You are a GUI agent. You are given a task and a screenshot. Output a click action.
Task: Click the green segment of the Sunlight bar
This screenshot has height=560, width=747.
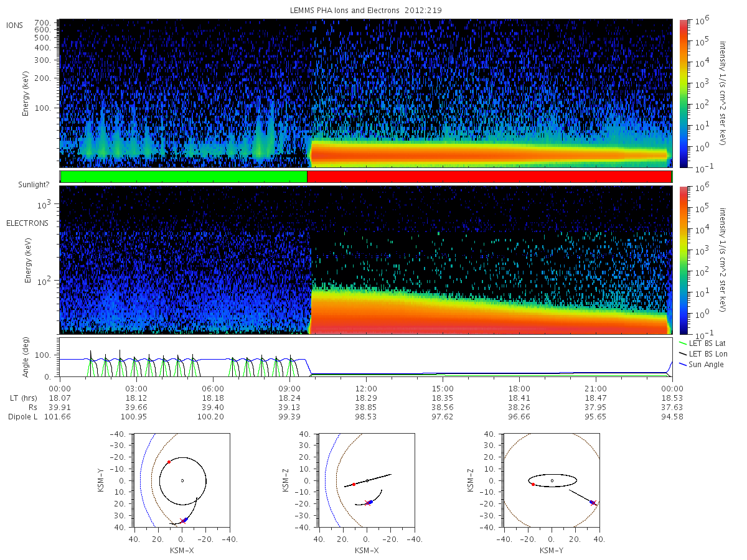coord(184,177)
